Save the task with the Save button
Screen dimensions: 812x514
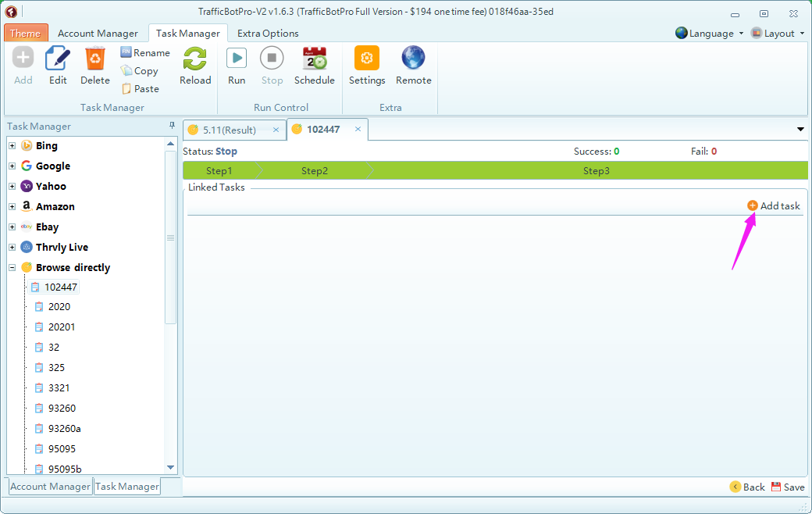click(x=787, y=487)
